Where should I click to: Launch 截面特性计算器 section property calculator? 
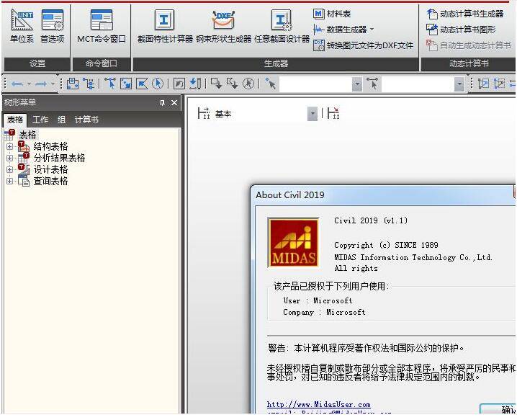point(165,26)
